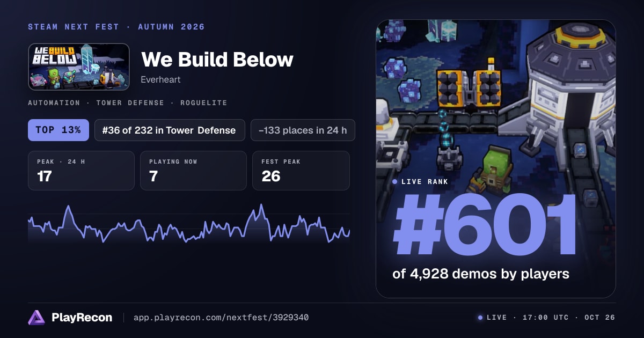The image size is (644, 338).
Task: Click the live rank dot indicator
Action: 395,182
